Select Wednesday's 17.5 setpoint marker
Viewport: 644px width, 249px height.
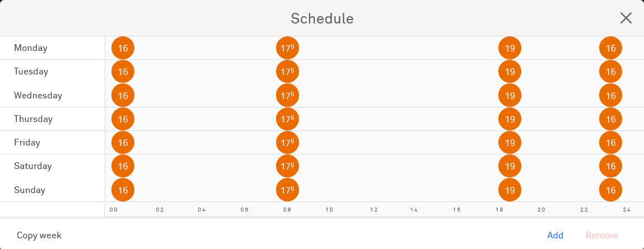click(287, 96)
